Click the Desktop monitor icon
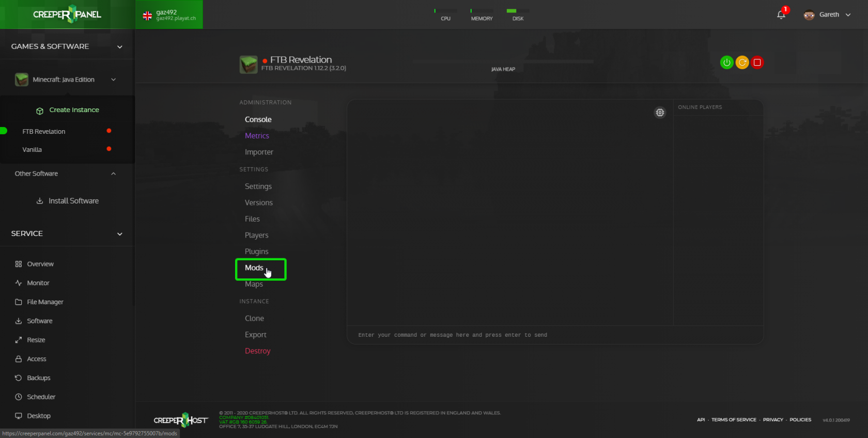The image size is (868, 438). click(x=19, y=416)
